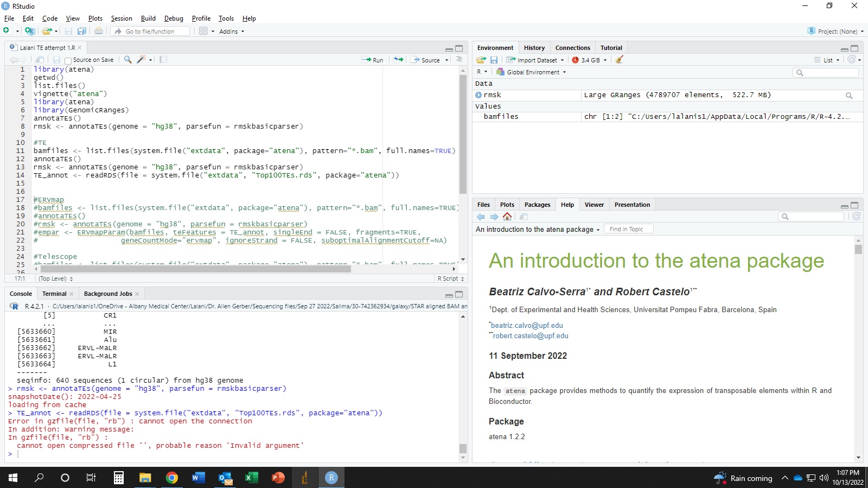The height and width of the screenshot is (488, 868).
Task: Click the Environment search box
Action: tap(825, 73)
